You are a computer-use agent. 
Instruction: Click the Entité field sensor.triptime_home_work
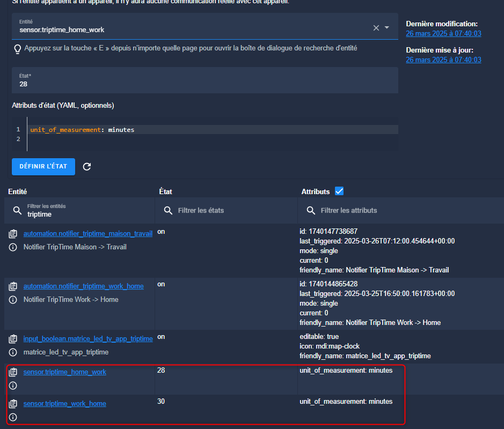[x=205, y=26]
